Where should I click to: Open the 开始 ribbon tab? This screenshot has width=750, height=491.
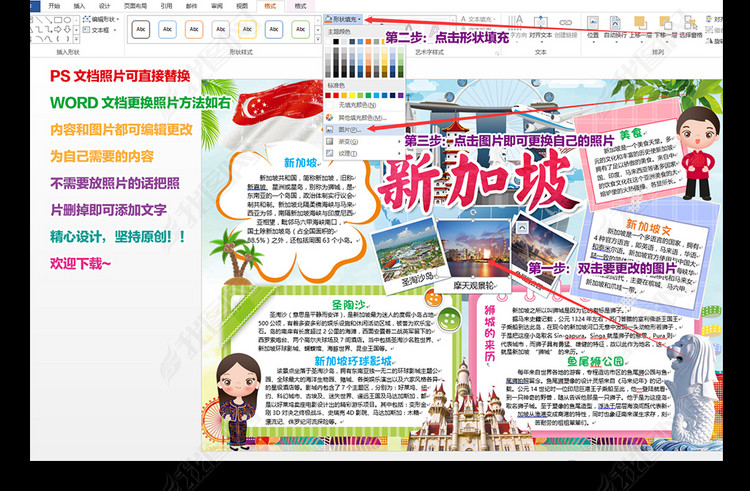pyautogui.click(x=54, y=6)
